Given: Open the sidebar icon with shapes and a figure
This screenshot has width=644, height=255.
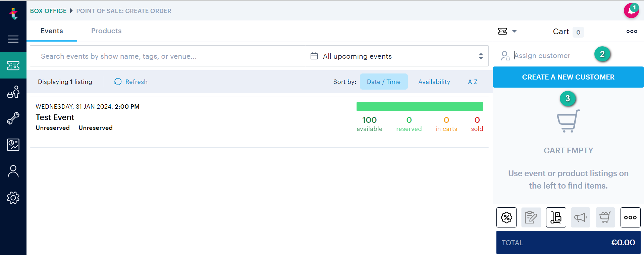Looking at the screenshot, I should point(13,92).
